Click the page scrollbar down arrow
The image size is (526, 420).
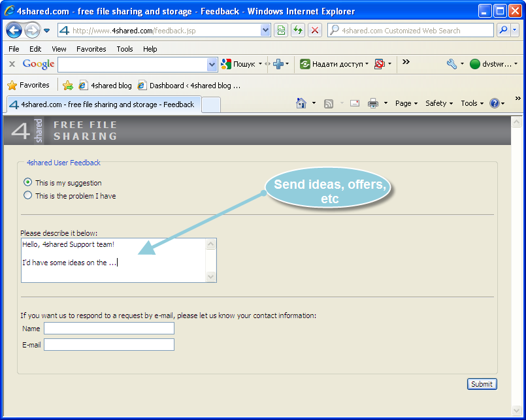coord(517,410)
